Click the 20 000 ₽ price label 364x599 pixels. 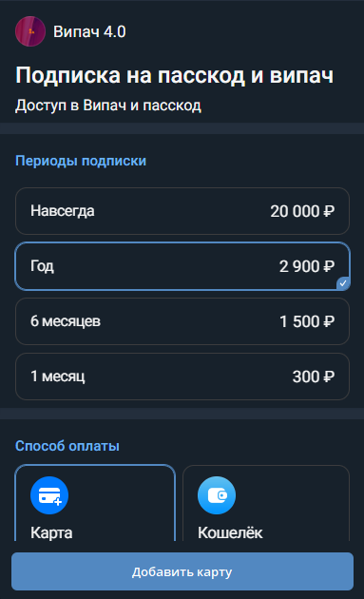point(302,211)
